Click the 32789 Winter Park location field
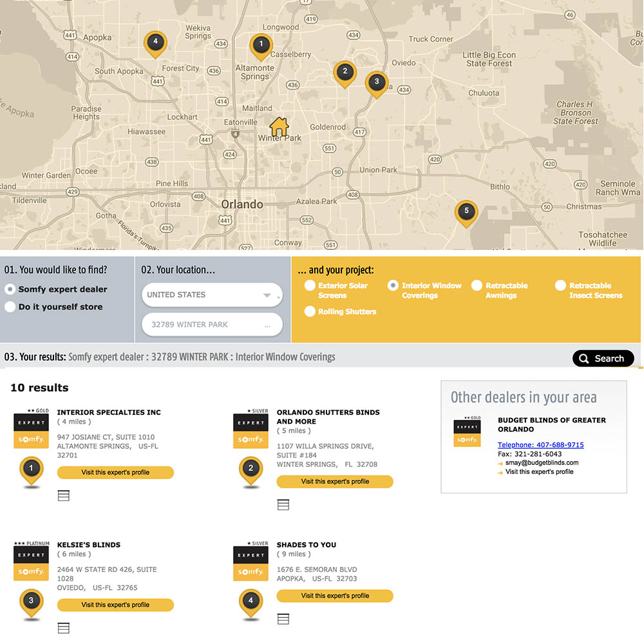The height and width of the screenshot is (644, 644). (x=212, y=325)
